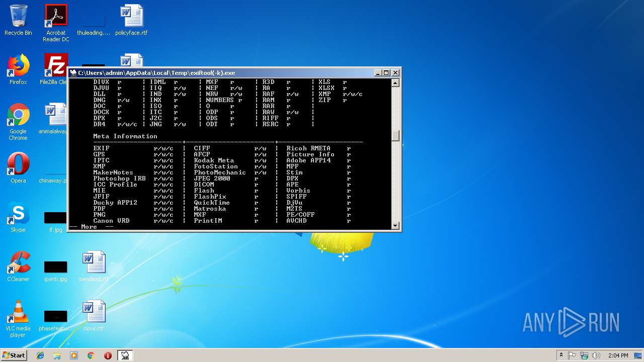Maximize the exiftool console window

(386, 73)
